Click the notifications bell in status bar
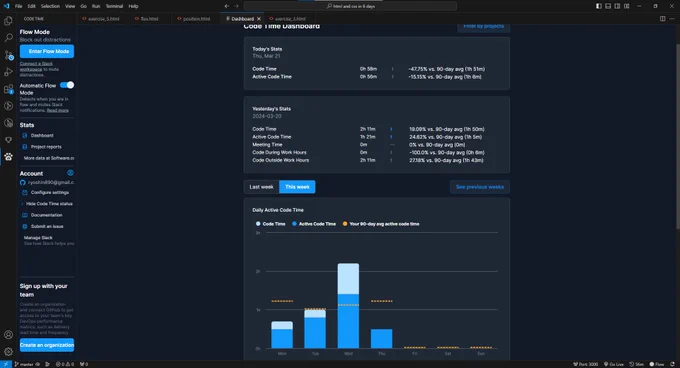The width and height of the screenshot is (680, 368). click(672, 364)
